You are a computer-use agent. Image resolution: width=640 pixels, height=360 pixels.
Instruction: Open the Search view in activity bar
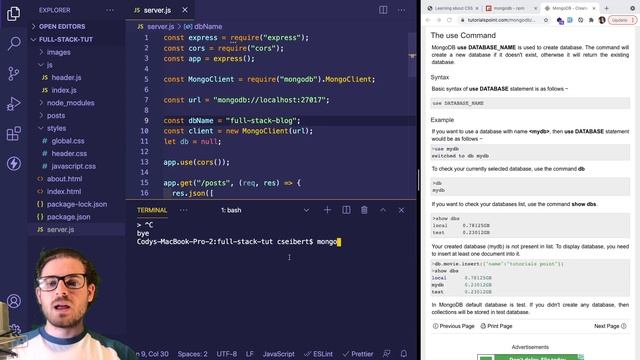pyautogui.click(x=14, y=43)
